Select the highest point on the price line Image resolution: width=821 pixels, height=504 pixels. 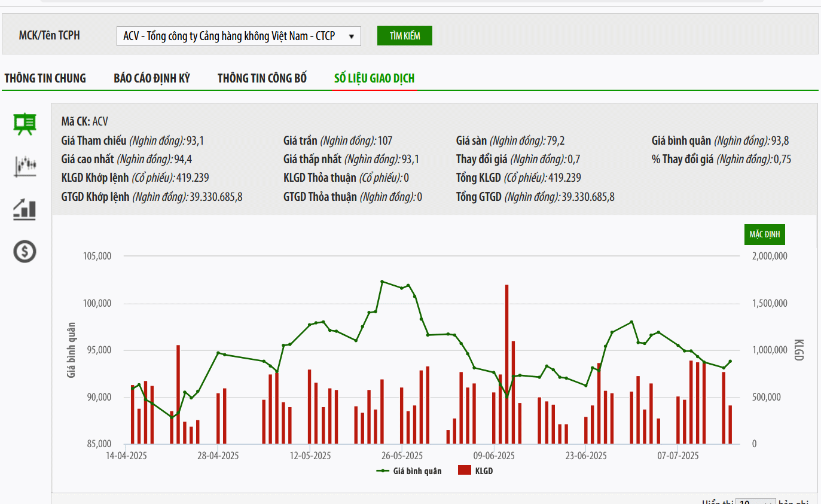[x=382, y=281]
